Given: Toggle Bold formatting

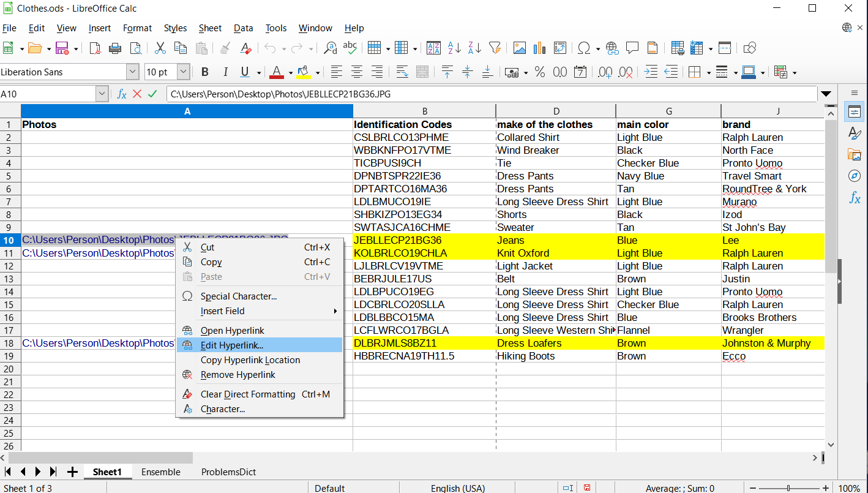Looking at the screenshot, I should click(205, 72).
